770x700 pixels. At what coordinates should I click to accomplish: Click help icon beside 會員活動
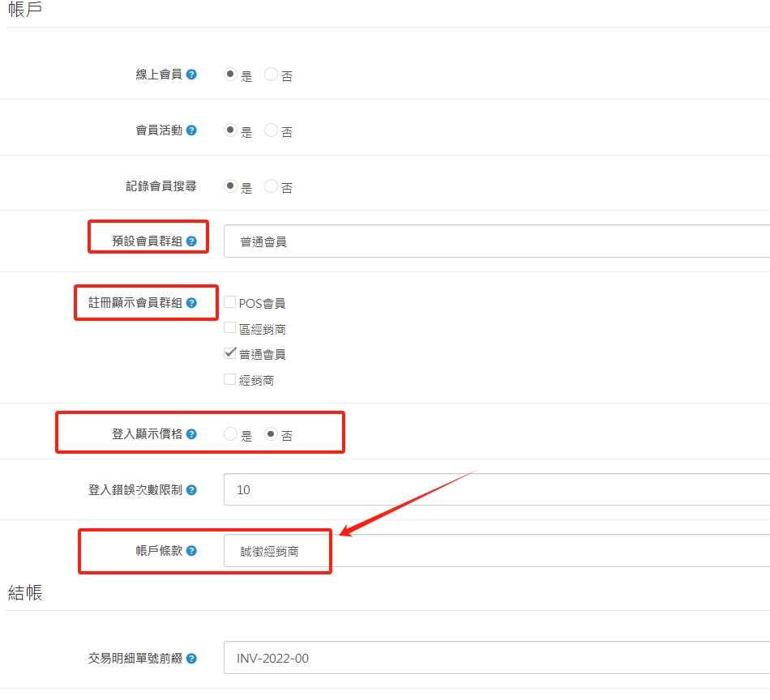pyautogui.click(x=191, y=130)
